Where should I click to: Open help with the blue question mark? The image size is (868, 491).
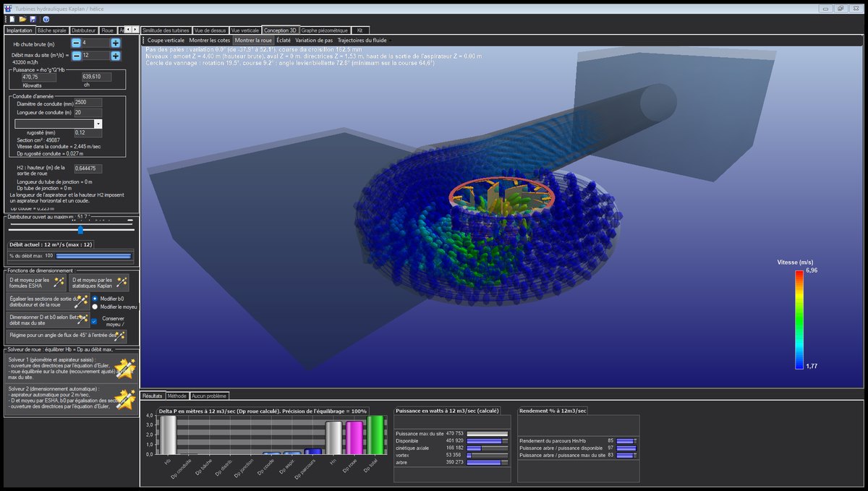click(x=46, y=19)
